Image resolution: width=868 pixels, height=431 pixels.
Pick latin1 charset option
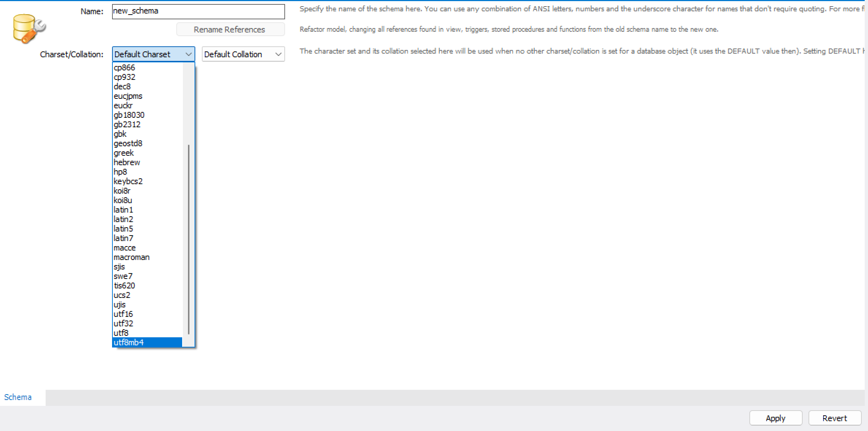pyautogui.click(x=123, y=210)
